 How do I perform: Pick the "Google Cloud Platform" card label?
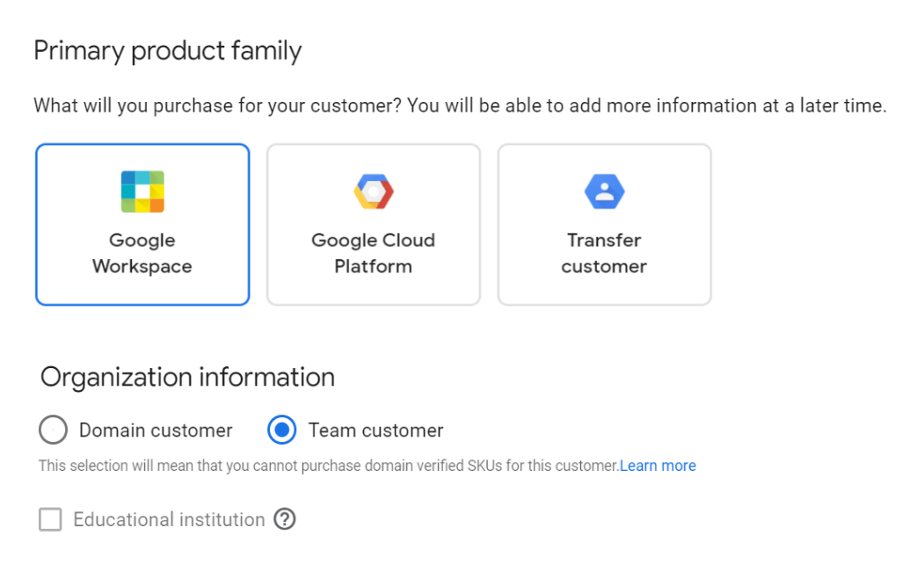(374, 253)
